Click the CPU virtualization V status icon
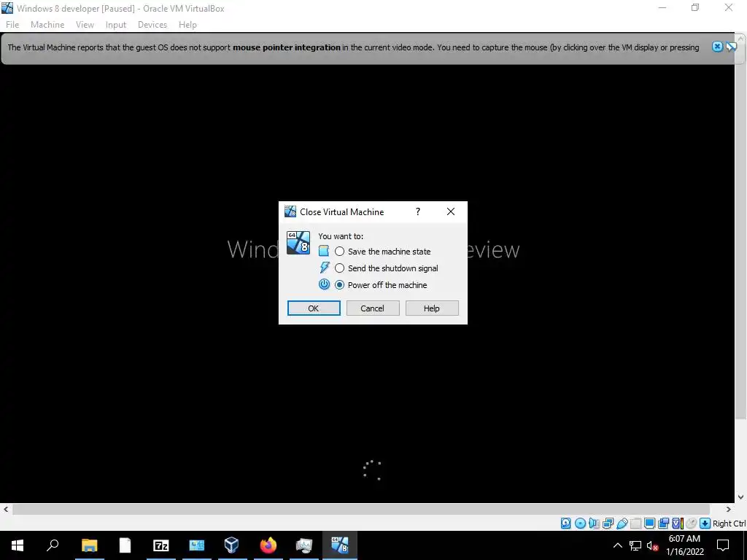747x560 pixels. (x=678, y=524)
